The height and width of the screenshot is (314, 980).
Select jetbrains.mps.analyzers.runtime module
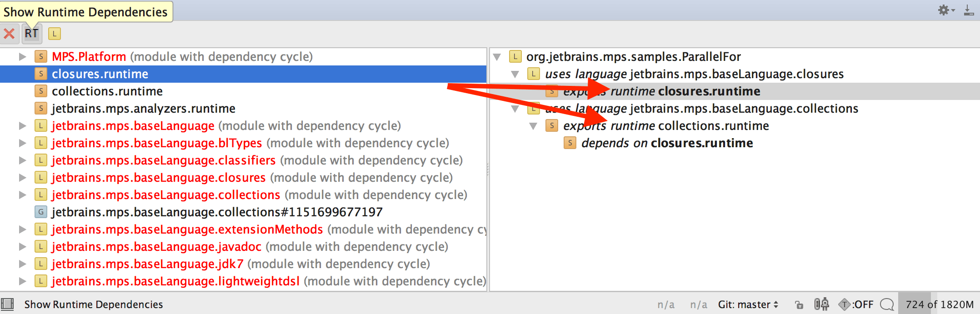143,109
